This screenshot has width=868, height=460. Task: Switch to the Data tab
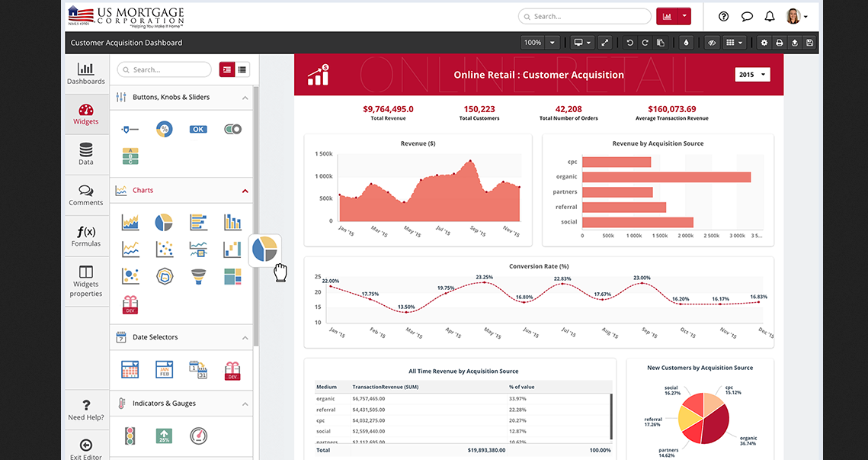click(x=86, y=153)
